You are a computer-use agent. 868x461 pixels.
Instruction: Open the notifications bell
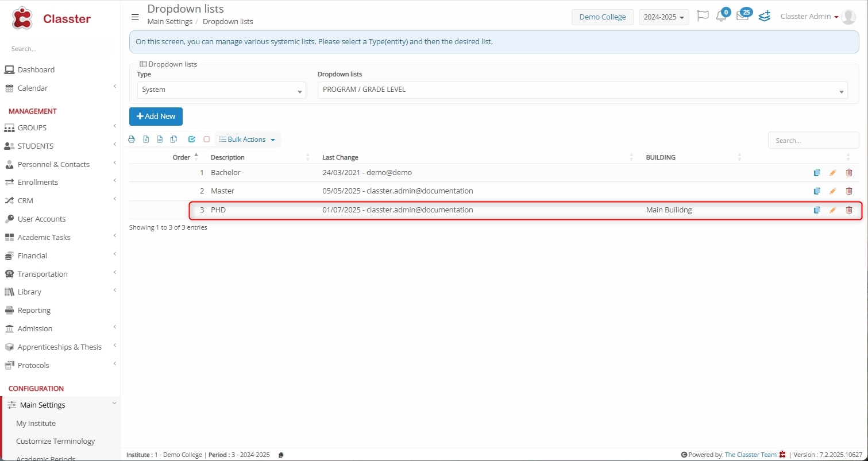(721, 17)
